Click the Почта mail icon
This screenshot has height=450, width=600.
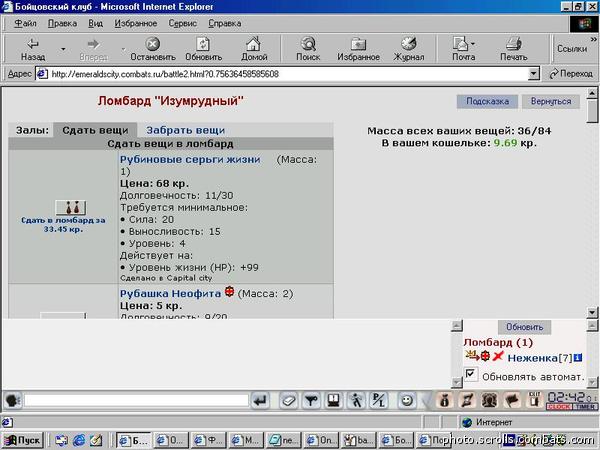point(461,44)
